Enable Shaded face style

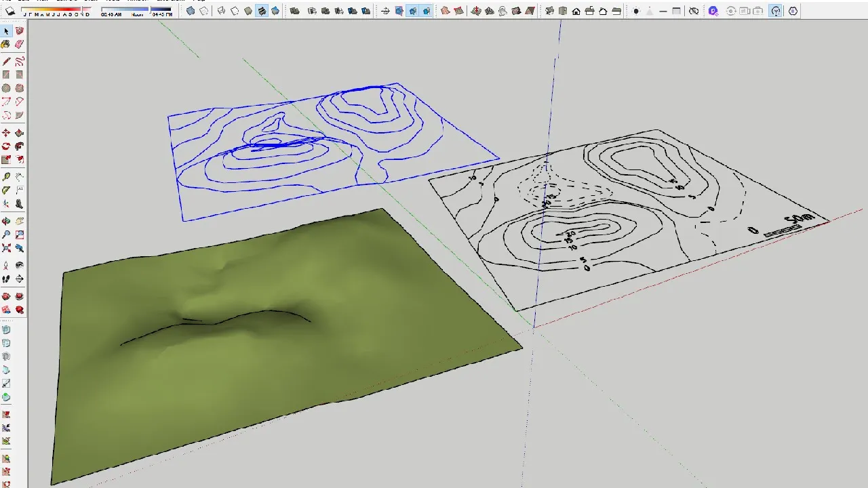[248, 11]
